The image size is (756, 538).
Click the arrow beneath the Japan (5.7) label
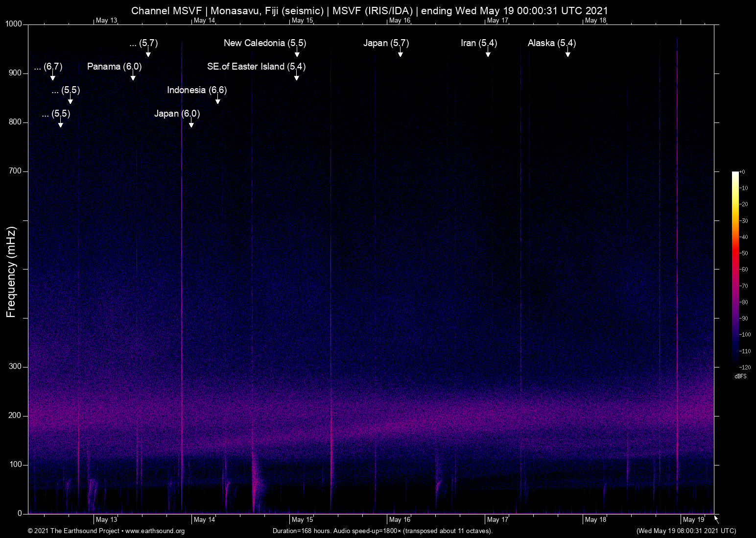(401, 53)
